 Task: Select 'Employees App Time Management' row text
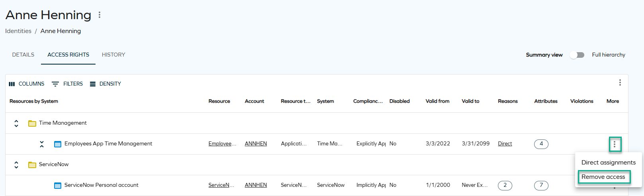point(108,144)
